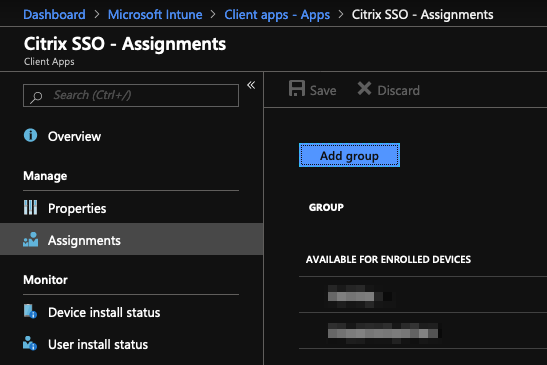Select Citrix SSO - Assignments breadcrumb text
Screen dimensions: 547x365
[422, 15]
